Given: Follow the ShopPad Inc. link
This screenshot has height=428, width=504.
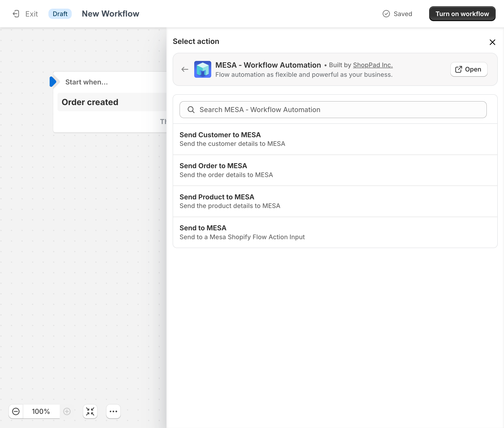Looking at the screenshot, I should pos(373,65).
